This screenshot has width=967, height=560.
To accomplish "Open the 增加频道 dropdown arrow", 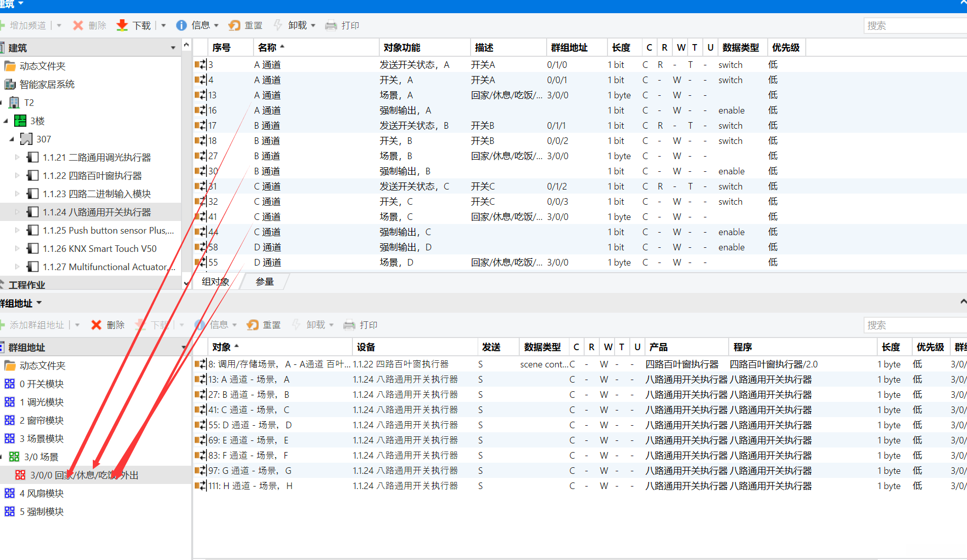I will (59, 25).
